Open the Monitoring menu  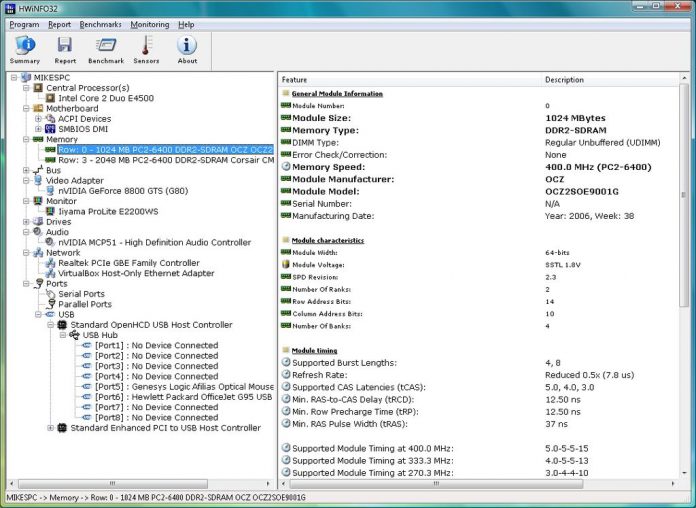tap(150, 24)
